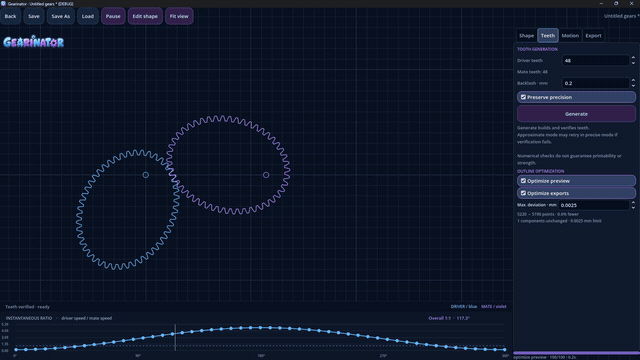Edit Max. deviation mm field
The height and width of the screenshot is (360, 640).
594,205
